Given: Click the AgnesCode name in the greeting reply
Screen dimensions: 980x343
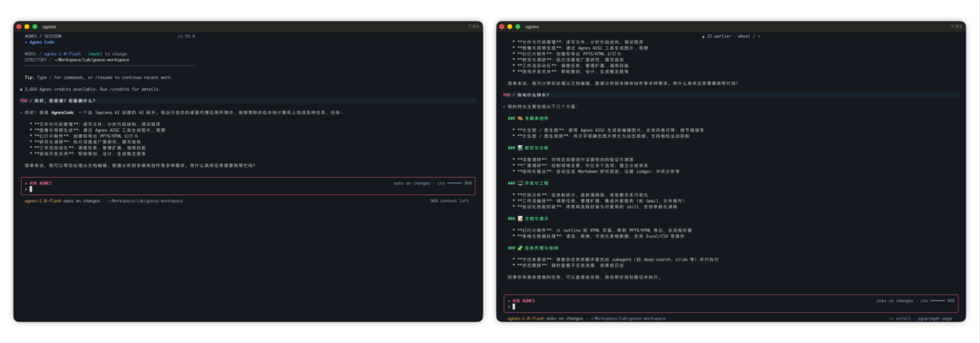Looking at the screenshot, I should coord(64,113).
